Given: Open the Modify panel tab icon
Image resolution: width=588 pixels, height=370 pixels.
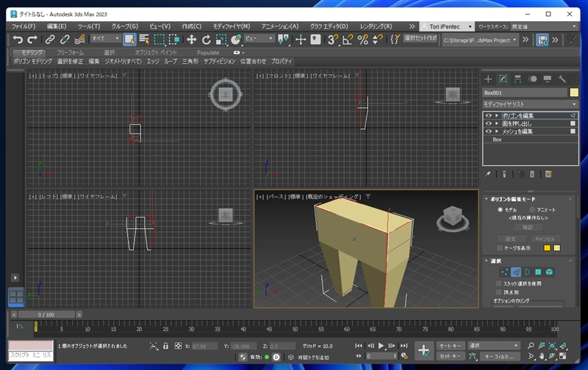Looking at the screenshot, I should click(503, 79).
